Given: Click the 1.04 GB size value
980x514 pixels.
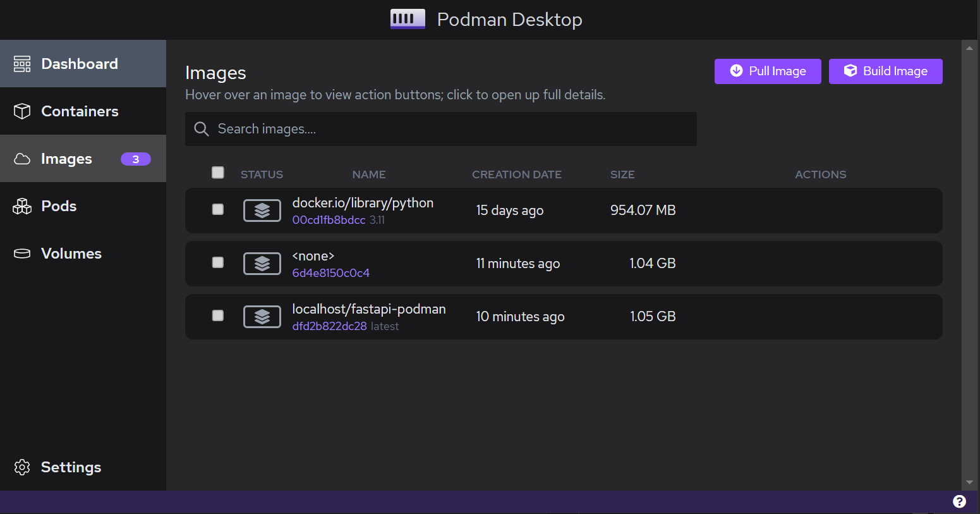Looking at the screenshot, I should pyautogui.click(x=653, y=263).
